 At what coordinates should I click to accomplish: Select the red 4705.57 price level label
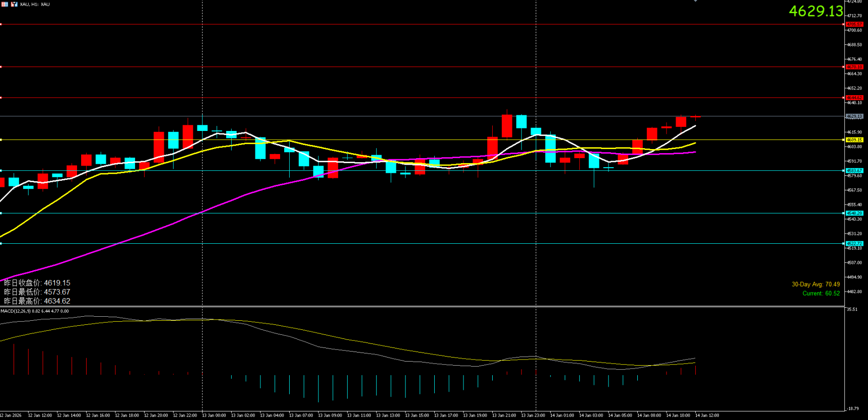click(x=854, y=24)
